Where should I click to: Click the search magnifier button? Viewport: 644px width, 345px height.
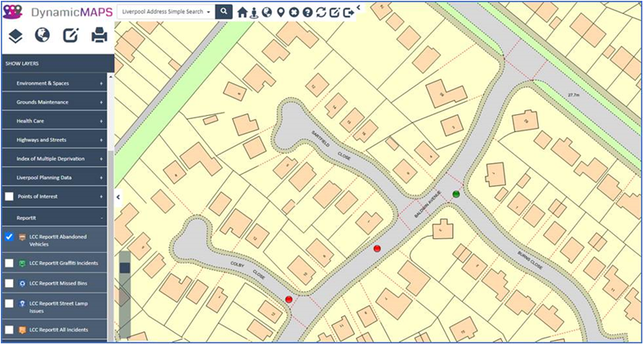[224, 11]
